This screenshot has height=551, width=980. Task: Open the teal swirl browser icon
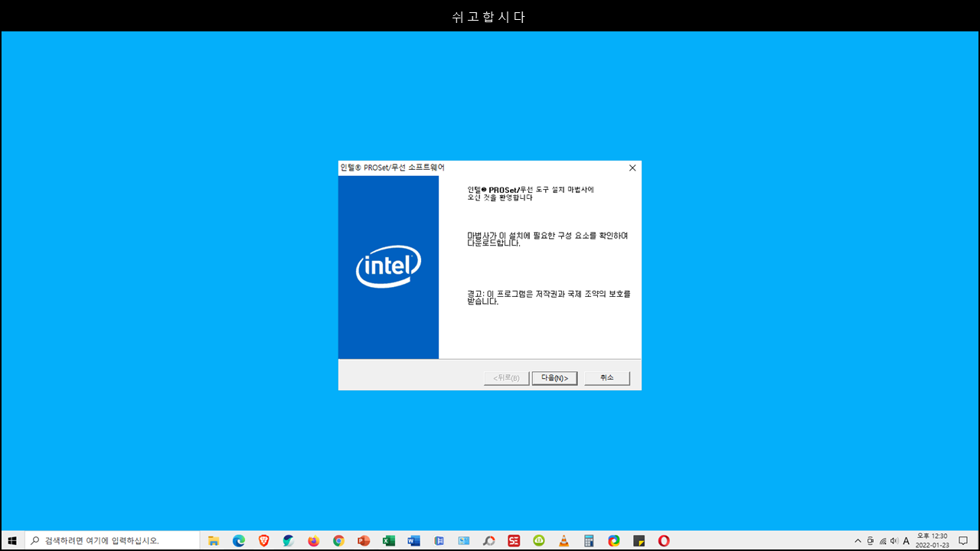pos(289,541)
